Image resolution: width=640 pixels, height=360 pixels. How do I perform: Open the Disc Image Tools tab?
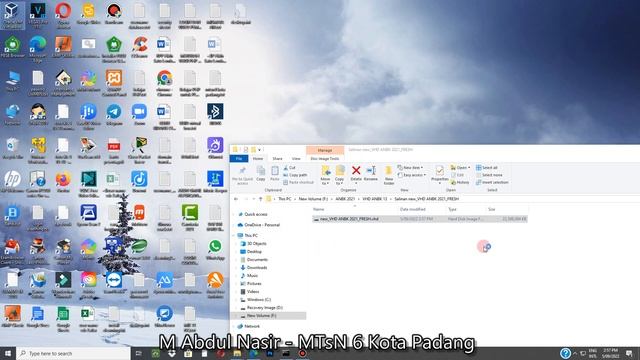click(x=325, y=158)
